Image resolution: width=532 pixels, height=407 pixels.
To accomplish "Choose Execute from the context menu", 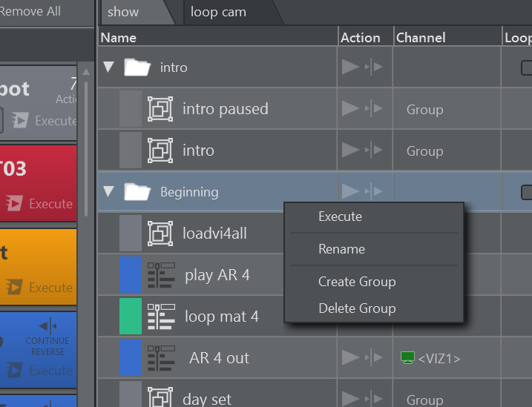I will coord(340,216).
